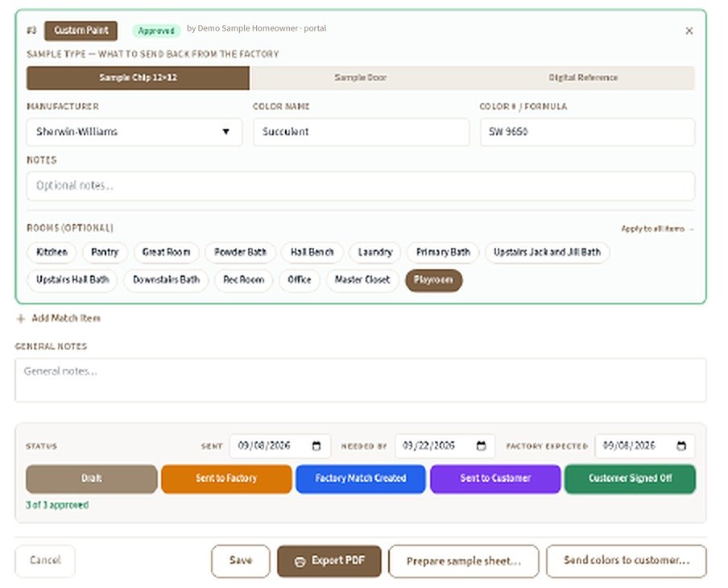The width and height of the screenshot is (728, 588).
Task: Click the Export PDF button
Action: click(x=329, y=561)
